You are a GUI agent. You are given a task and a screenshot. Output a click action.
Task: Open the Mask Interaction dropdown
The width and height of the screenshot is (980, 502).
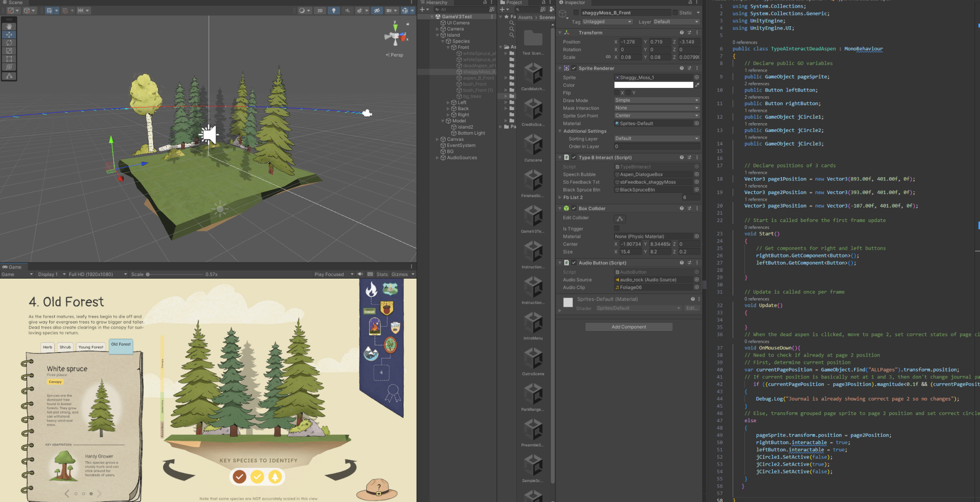(x=657, y=108)
